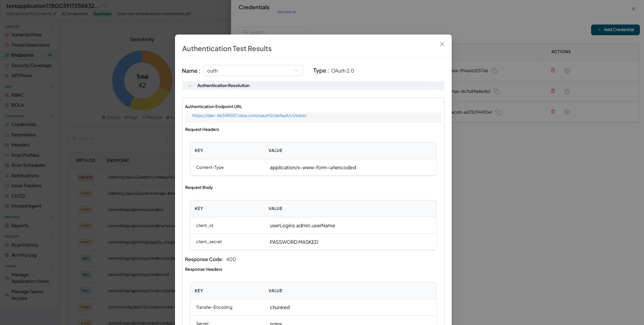
Task: Click the Transfer-Encoding response header key
Action: (214, 307)
